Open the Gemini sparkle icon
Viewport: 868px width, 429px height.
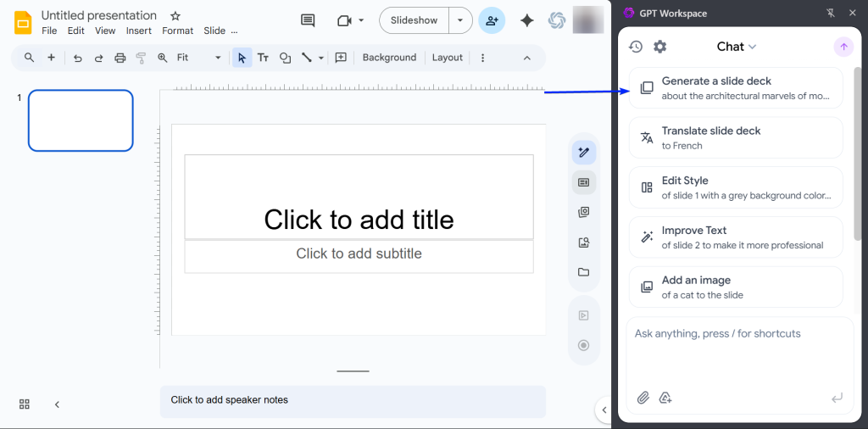(x=526, y=20)
